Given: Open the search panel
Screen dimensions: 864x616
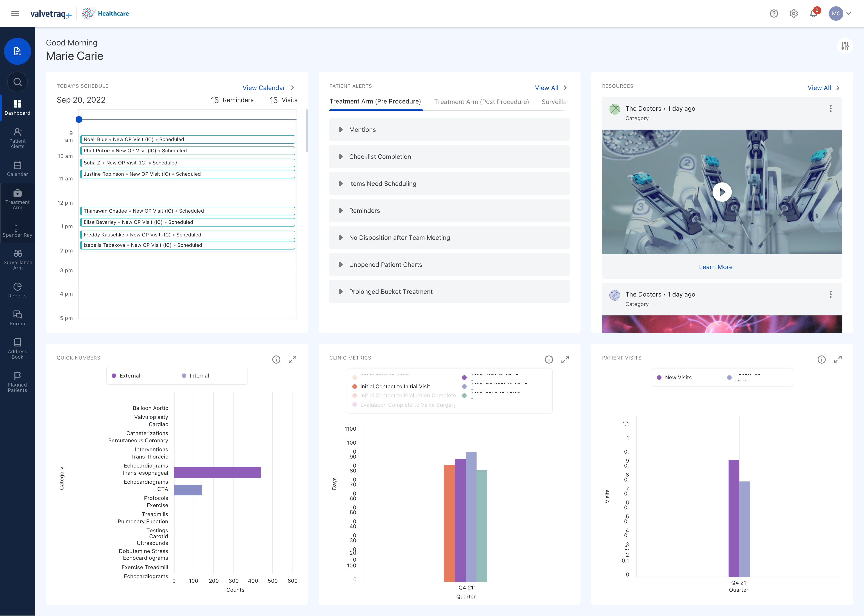Looking at the screenshot, I should point(18,82).
